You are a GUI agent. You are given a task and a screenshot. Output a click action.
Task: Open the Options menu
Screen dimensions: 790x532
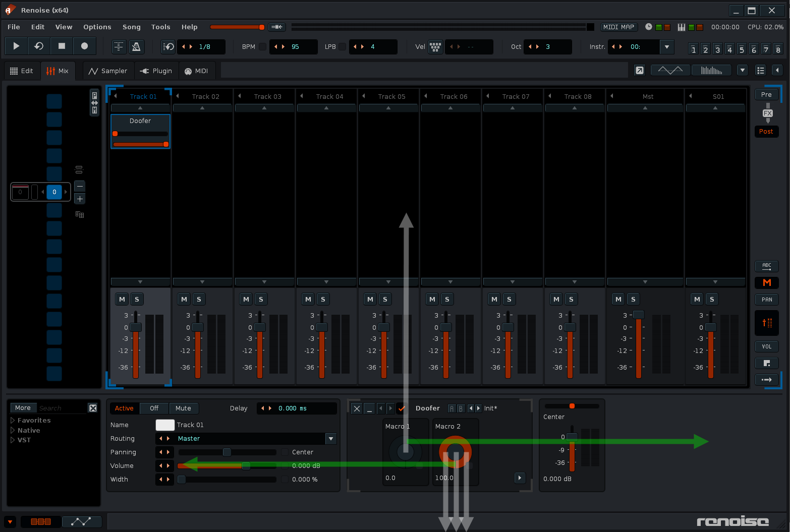[97, 27]
